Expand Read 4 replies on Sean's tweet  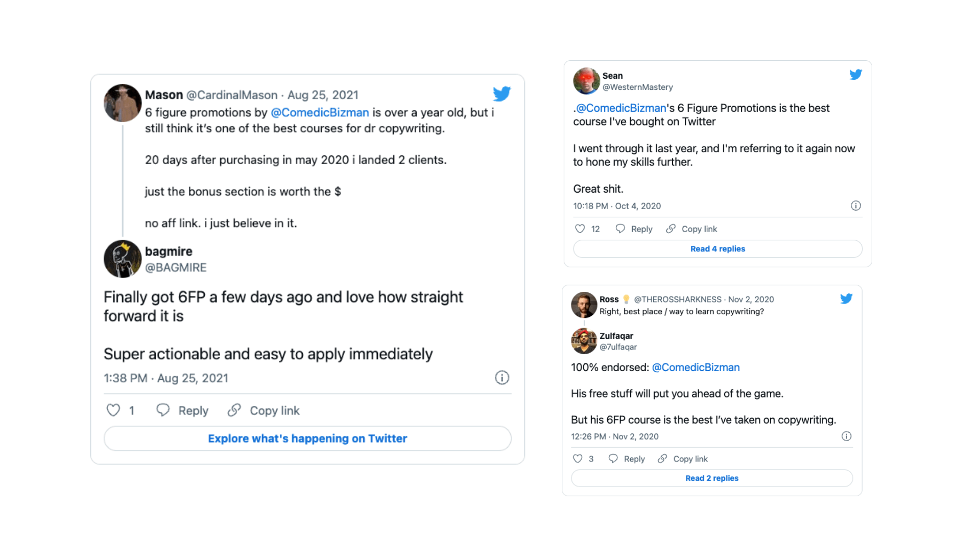[718, 249]
